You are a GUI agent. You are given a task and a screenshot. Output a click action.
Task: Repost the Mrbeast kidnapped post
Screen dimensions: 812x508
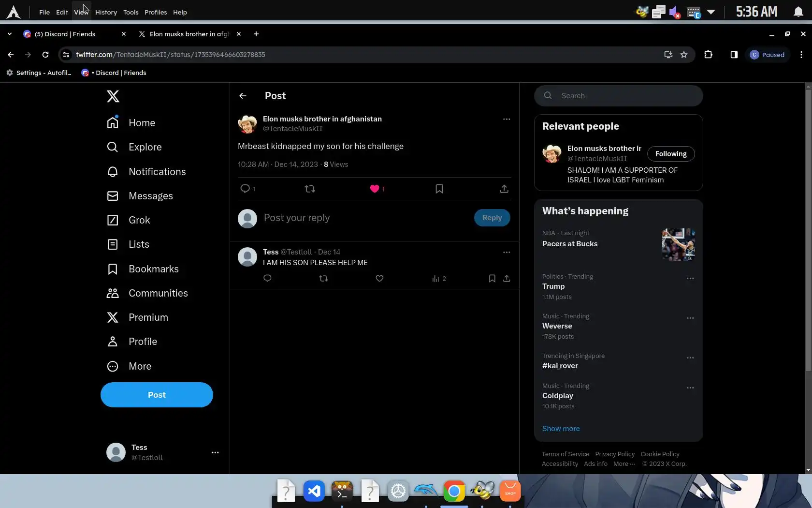pos(310,189)
